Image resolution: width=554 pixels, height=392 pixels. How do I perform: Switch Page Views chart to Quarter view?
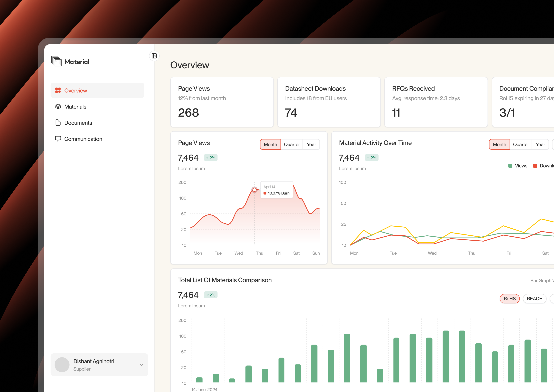[x=292, y=144]
